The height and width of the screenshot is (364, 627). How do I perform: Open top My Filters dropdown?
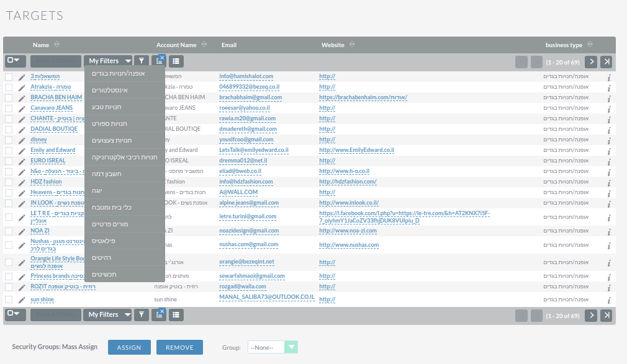(108, 61)
